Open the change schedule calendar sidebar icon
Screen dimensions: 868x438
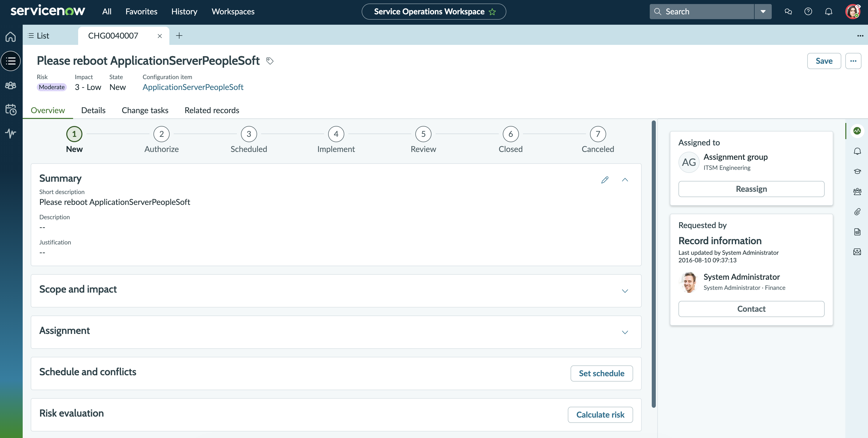[11, 109]
